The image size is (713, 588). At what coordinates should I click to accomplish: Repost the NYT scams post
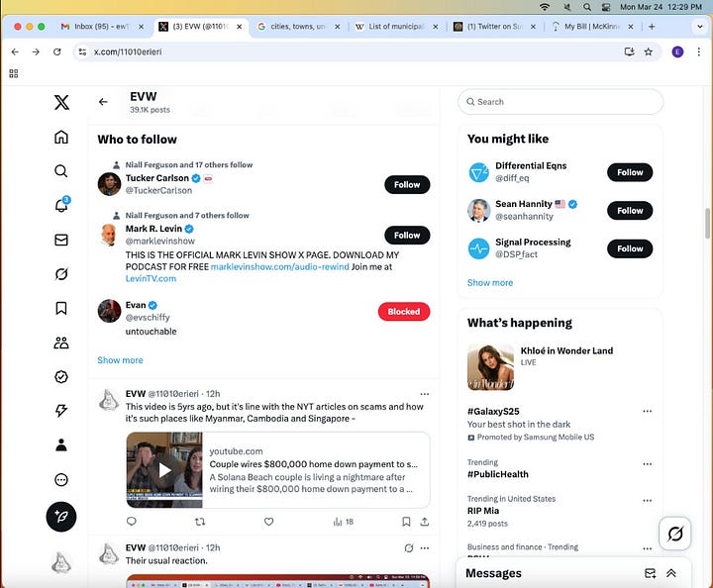tap(200, 522)
